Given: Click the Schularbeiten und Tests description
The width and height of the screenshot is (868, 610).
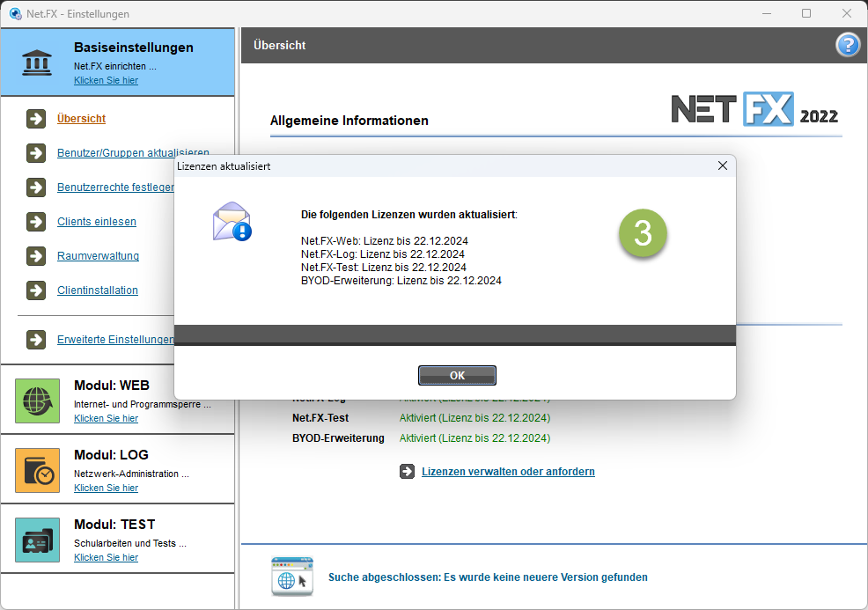Looking at the screenshot, I should tap(130, 543).
